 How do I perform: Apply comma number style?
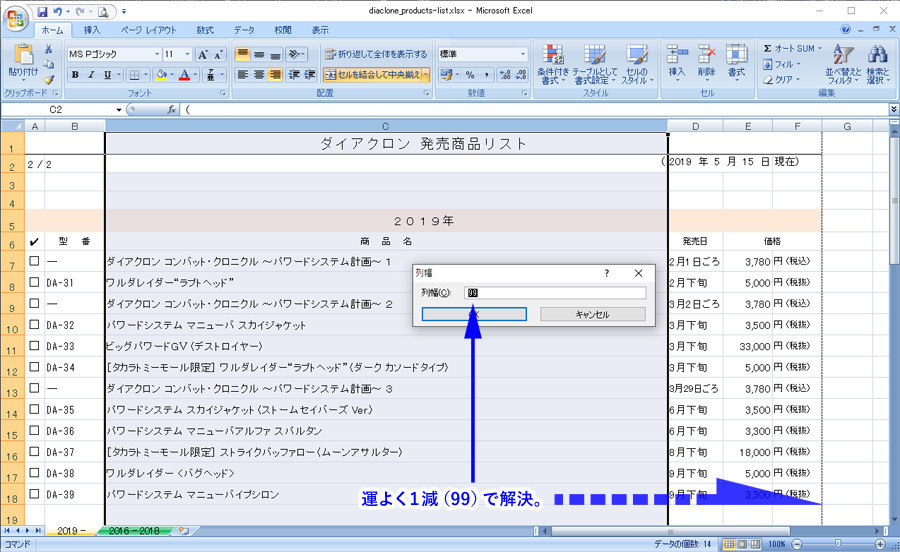486,75
